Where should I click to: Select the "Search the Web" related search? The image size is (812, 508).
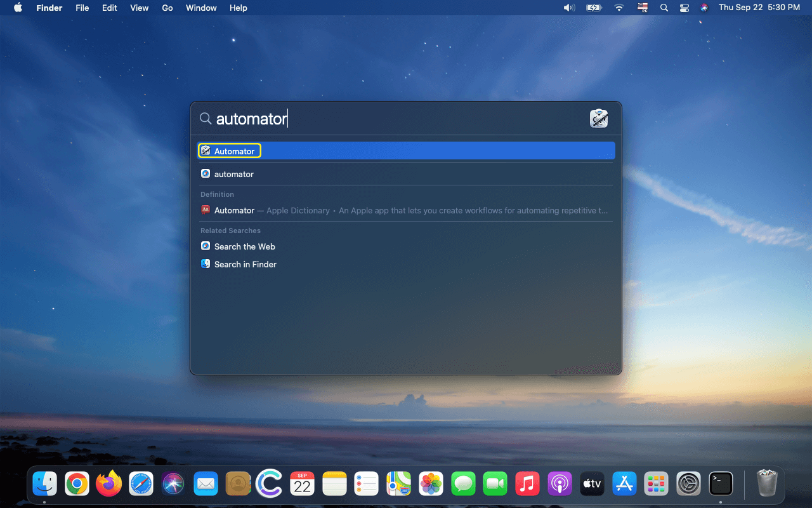click(x=244, y=246)
